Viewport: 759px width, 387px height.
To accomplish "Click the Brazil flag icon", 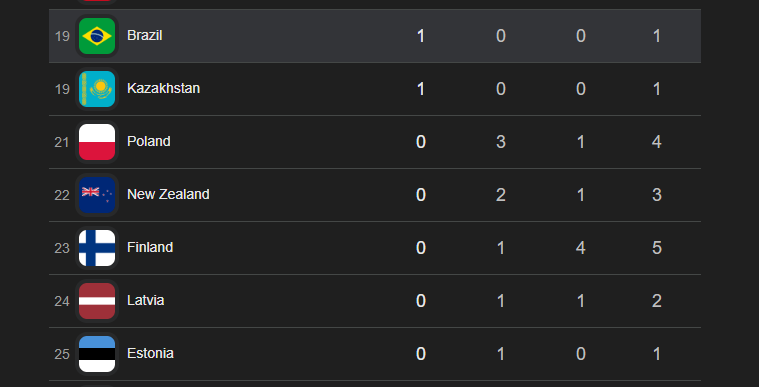I will (97, 36).
